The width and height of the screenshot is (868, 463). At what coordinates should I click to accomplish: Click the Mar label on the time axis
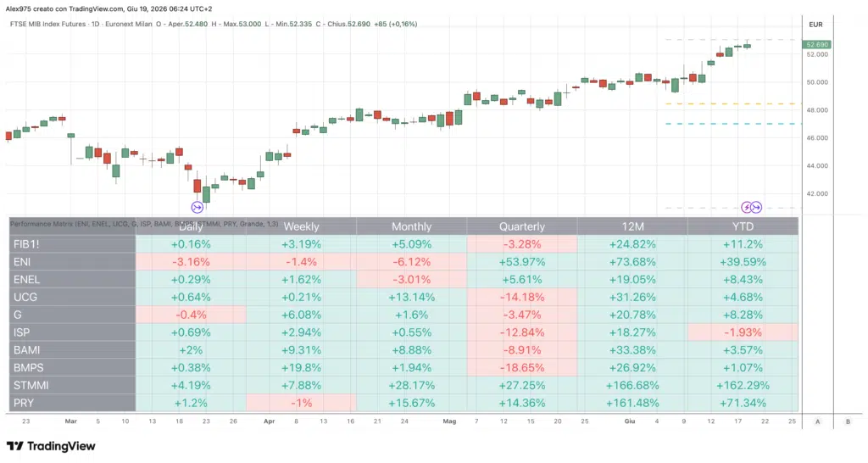point(71,421)
